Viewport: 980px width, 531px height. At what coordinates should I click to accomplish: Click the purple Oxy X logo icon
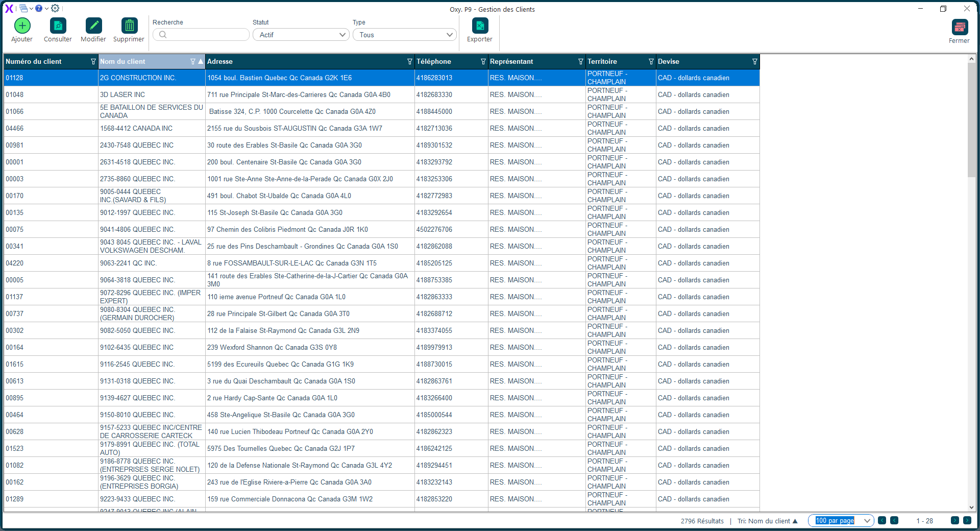click(x=9, y=8)
